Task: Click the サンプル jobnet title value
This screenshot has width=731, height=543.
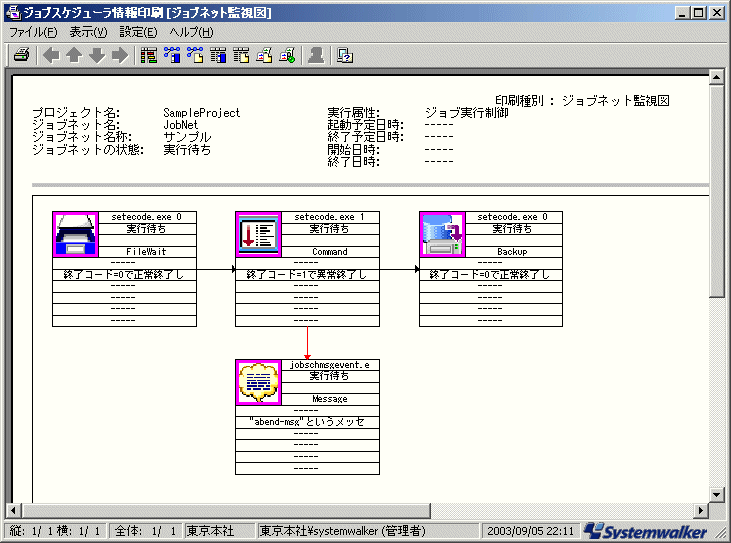Action: pos(187,137)
